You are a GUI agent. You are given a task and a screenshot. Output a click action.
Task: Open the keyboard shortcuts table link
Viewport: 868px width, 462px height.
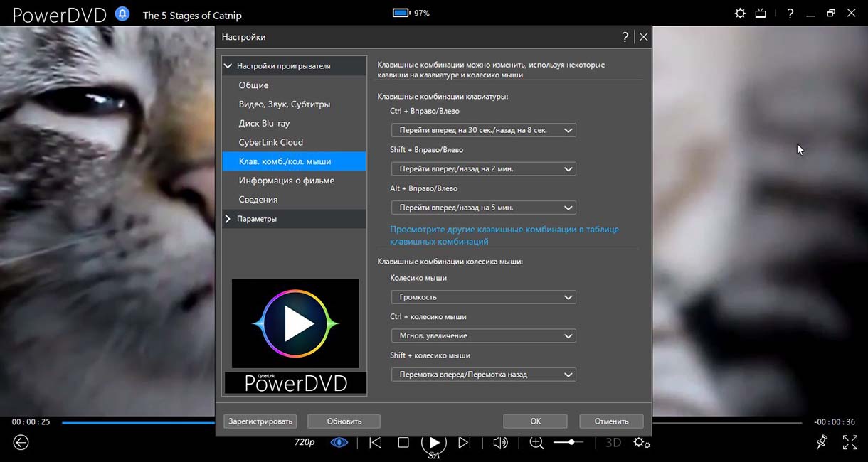504,235
